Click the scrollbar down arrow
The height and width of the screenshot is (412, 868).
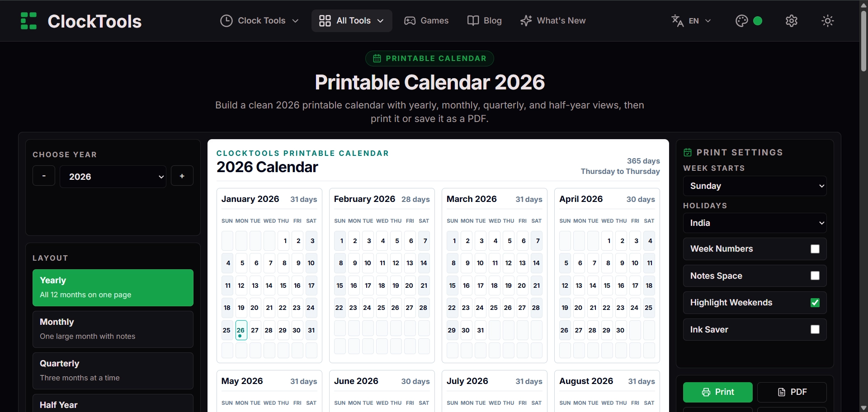[x=863, y=408]
